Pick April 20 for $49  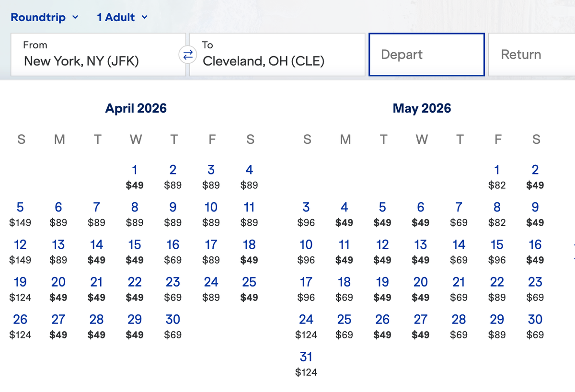point(58,288)
